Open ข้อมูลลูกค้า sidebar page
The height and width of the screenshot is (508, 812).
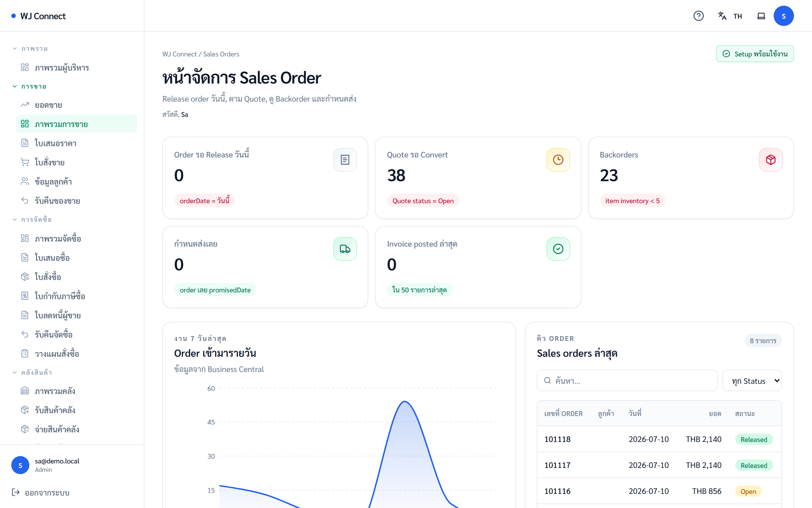[76, 181]
